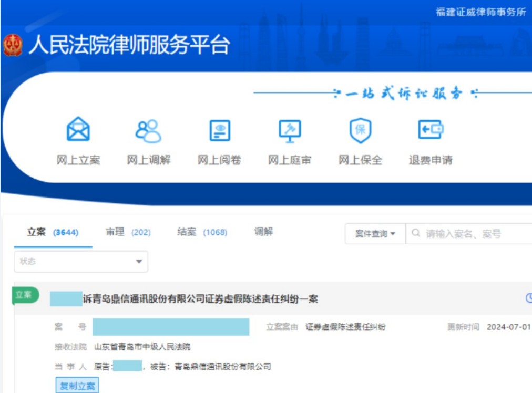Click the 网上调解 label

(149, 160)
